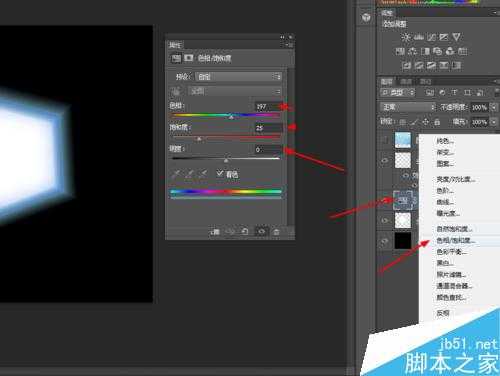
Task: Open the Preset dropdown in Properties
Action: tap(238, 77)
